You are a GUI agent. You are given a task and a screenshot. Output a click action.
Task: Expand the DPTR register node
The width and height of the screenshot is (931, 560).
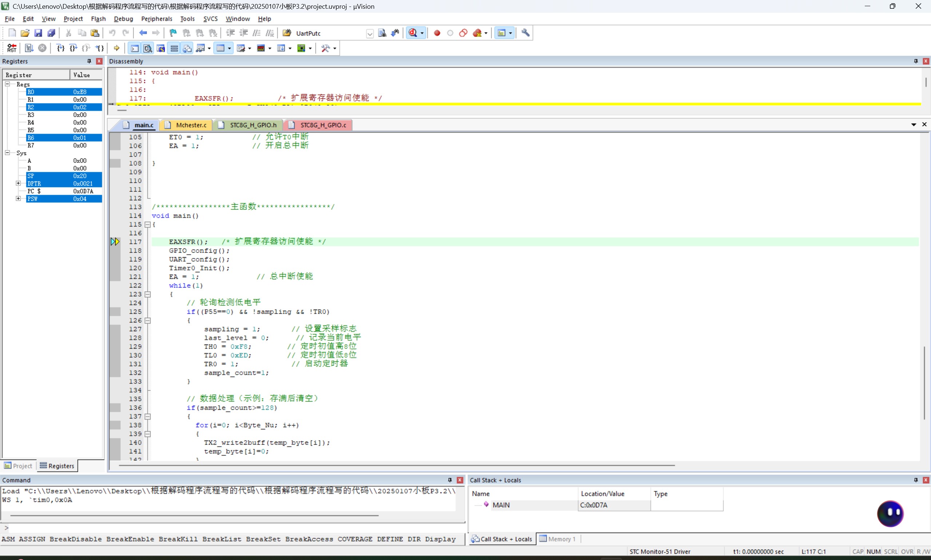point(18,183)
